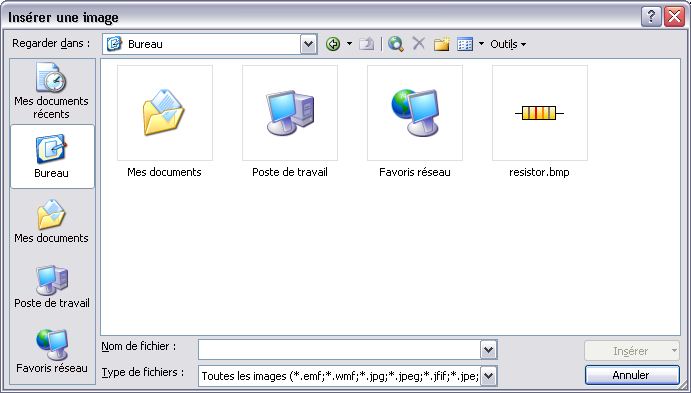Select Favoris réseau in the left sidebar

[52, 351]
